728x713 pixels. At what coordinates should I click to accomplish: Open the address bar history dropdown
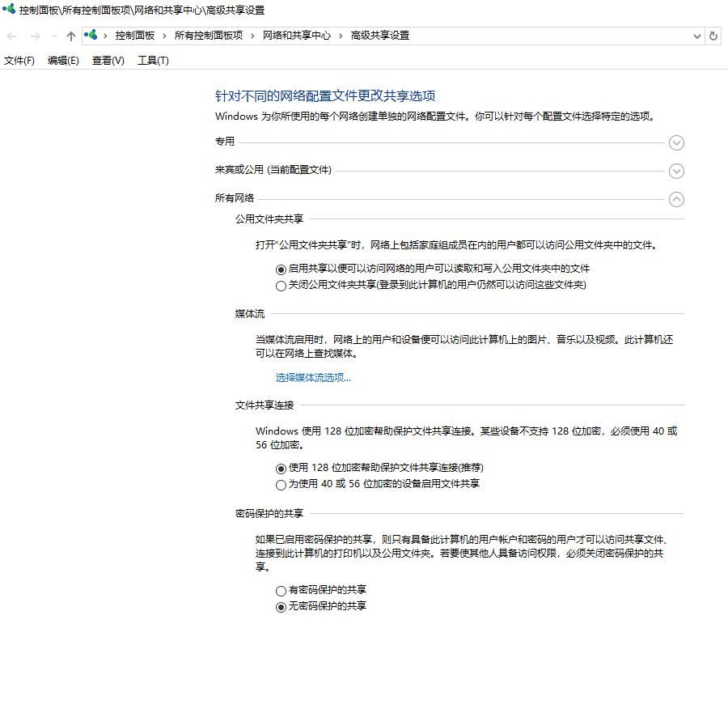tap(696, 36)
